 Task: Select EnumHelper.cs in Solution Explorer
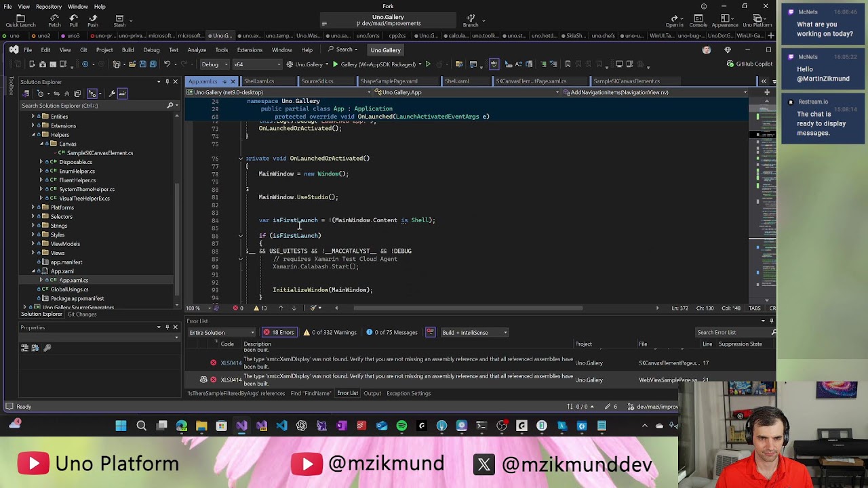[77, 171]
